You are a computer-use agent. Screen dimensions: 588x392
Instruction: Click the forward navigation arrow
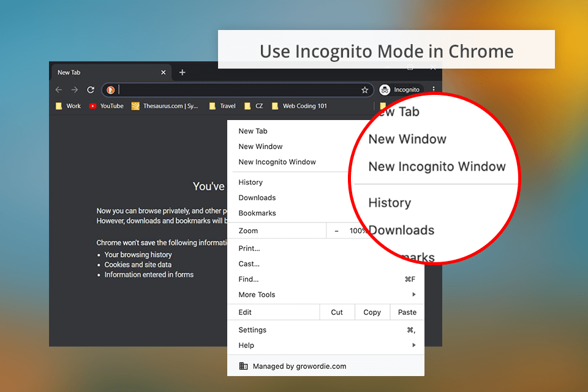(75, 89)
